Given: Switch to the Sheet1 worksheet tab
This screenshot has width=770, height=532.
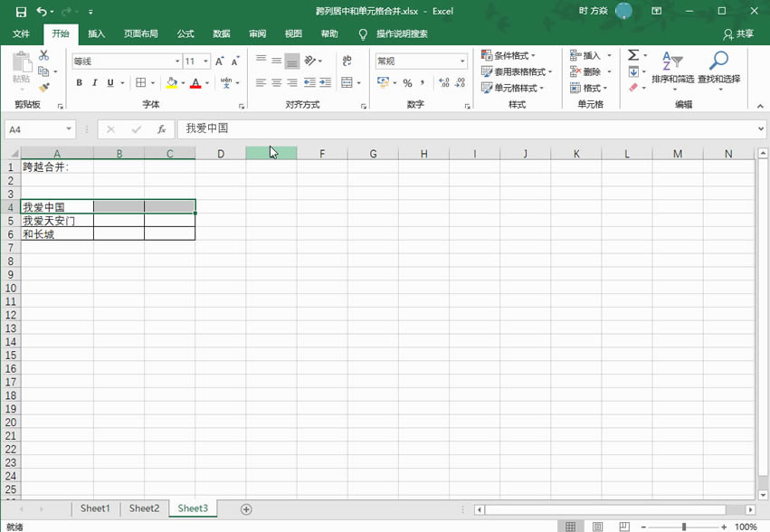Looking at the screenshot, I should (95, 508).
